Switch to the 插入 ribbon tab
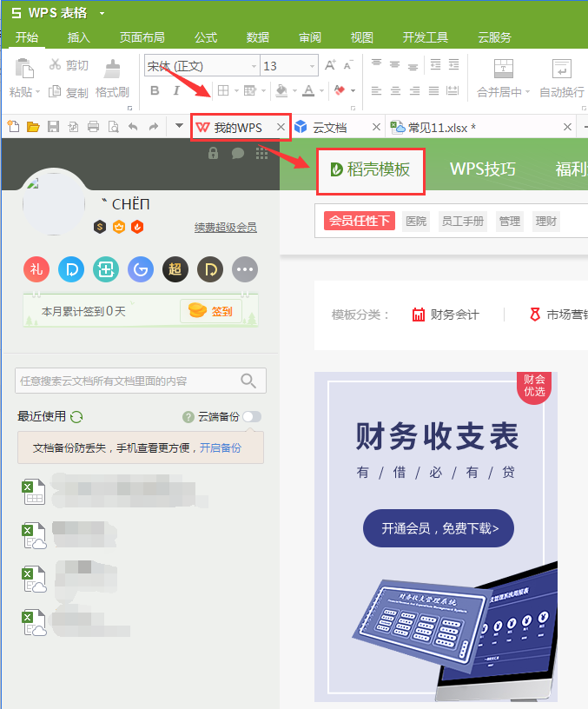Viewport: 588px width, 709px height. (79, 37)
